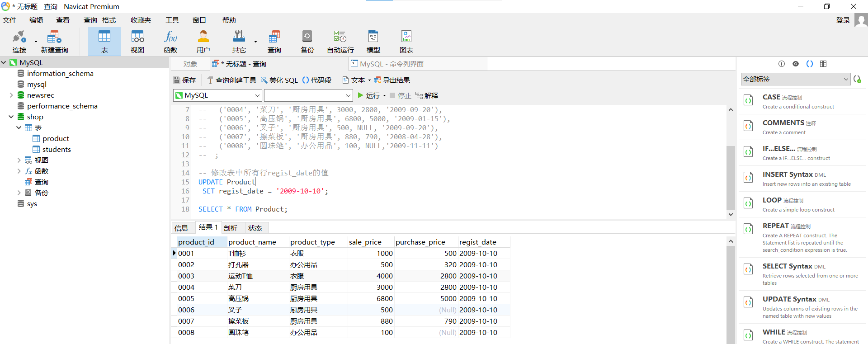Click the SQL editor vertical scrollbar
The image size is (868, 344).
tap(731, 178)
